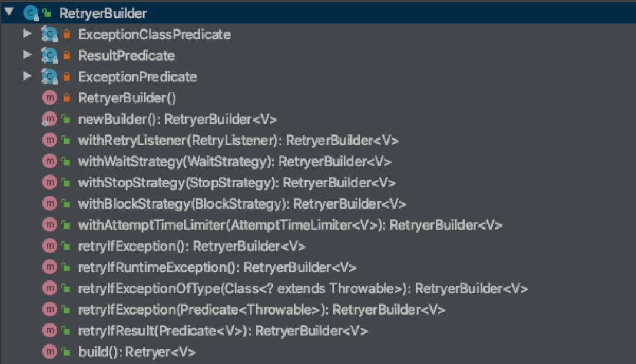636x364 pixels.
Task: Select withStopStrategy(StopStrategy) method
Action: pyautogui.click(x=237, y=183)
